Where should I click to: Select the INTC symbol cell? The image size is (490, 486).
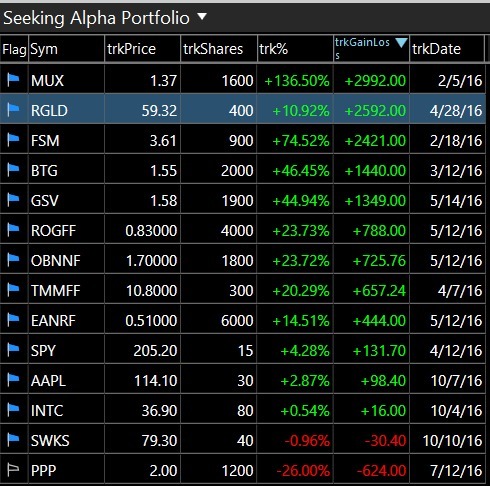click(66, 410)
